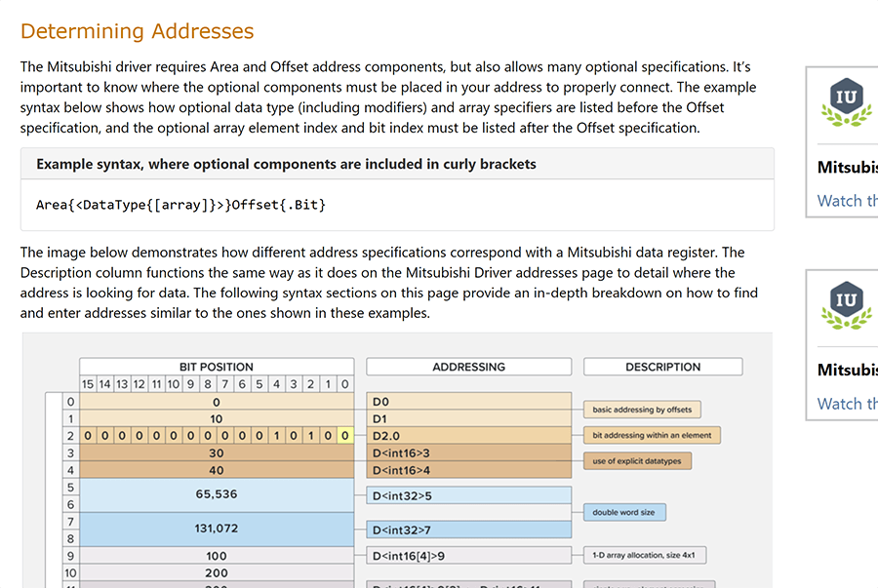
Task: Click the 'double word size' description label
Action: coord(624,513)
